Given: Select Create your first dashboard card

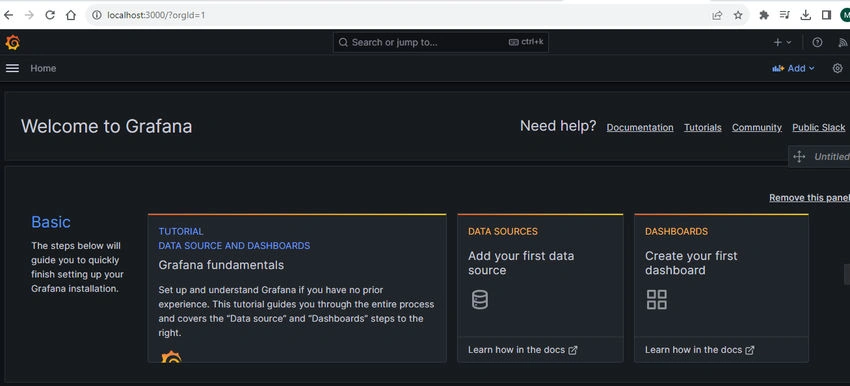Looking at the screenshot, I should (722, 288).
